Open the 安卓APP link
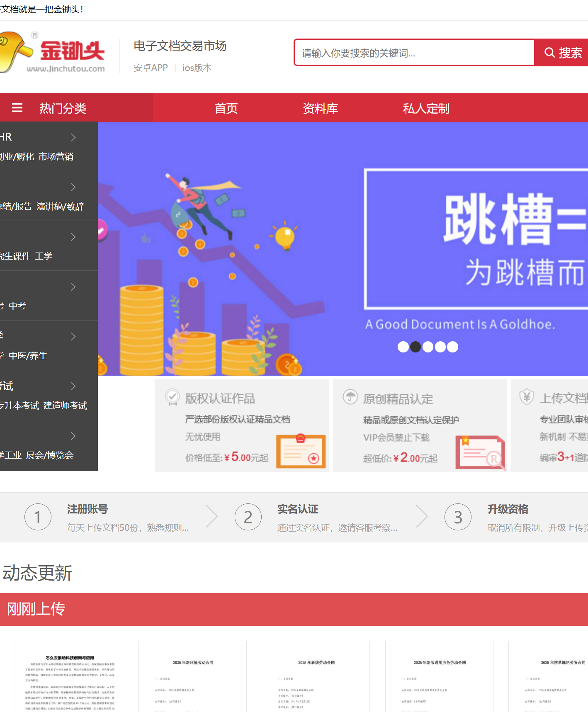 (x=151, y=68)
